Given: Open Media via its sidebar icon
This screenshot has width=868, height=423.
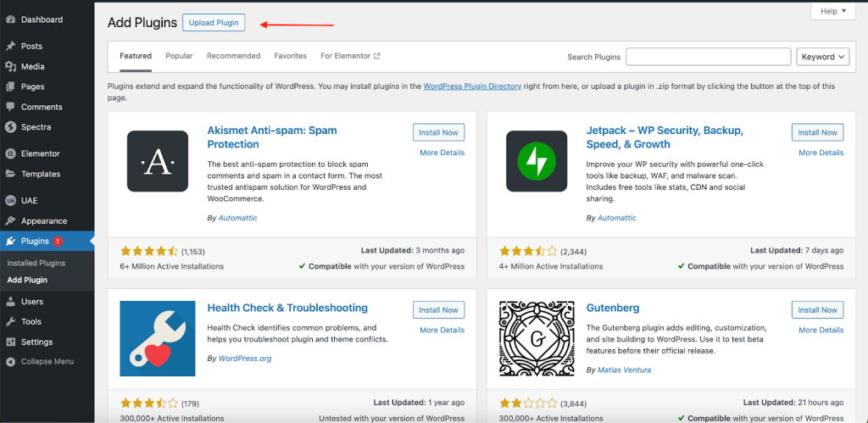Looking at the screenshot, I should coord(10,67).
